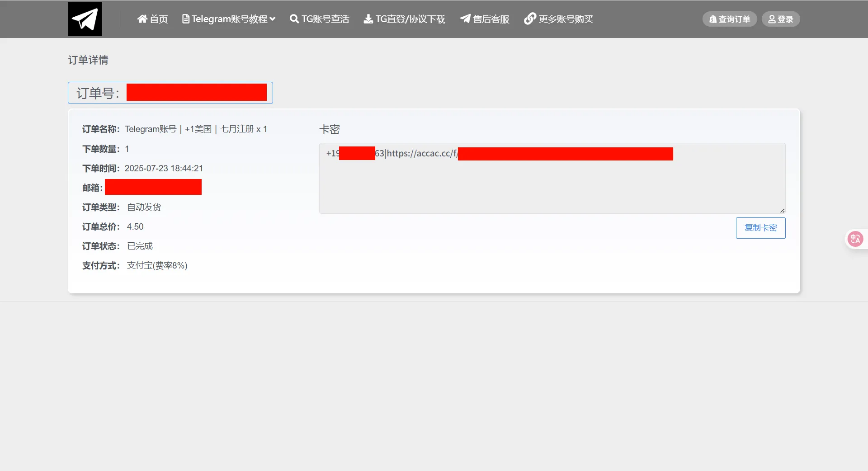Click the payment method 支付宝(费率8%)
The image size is (868, 471).
tap(157, 265)
